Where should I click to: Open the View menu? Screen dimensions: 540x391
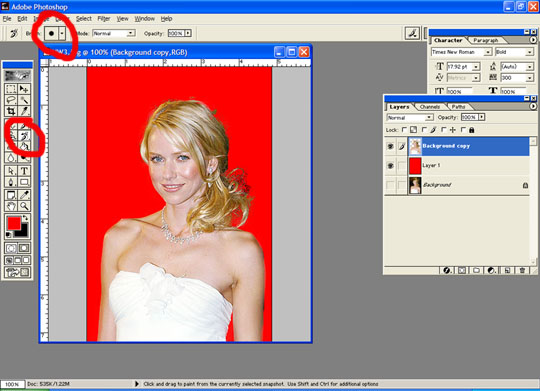122,19
